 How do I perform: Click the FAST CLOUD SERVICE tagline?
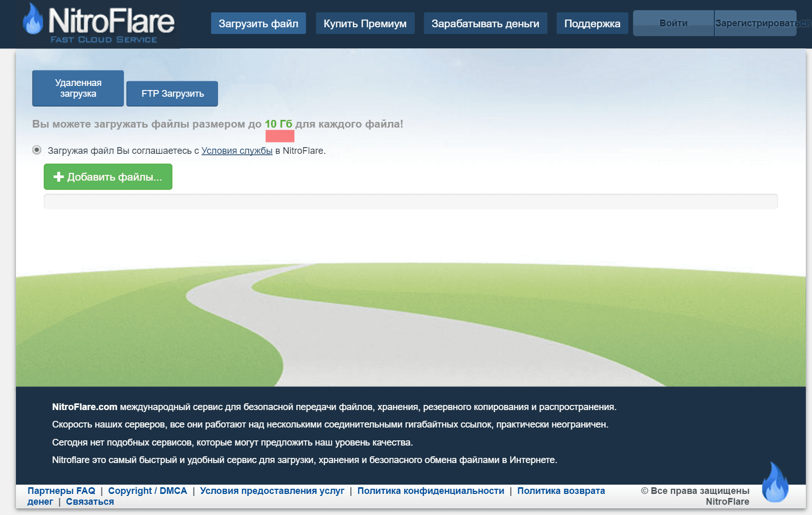(104, 40)
